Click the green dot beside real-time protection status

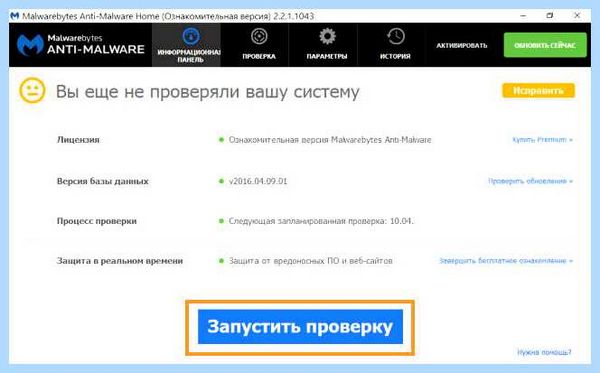coord(221,261)
